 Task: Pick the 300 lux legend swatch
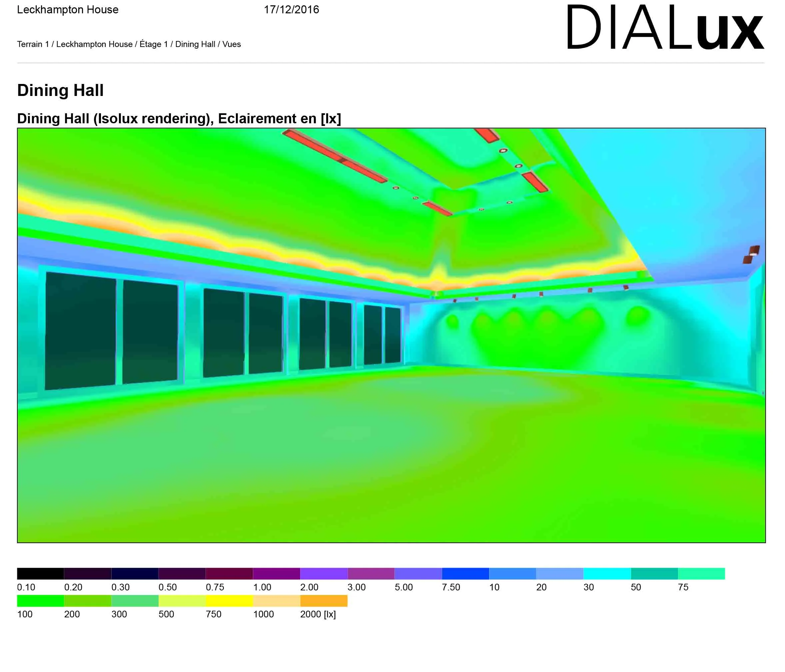tap(135, 601)
